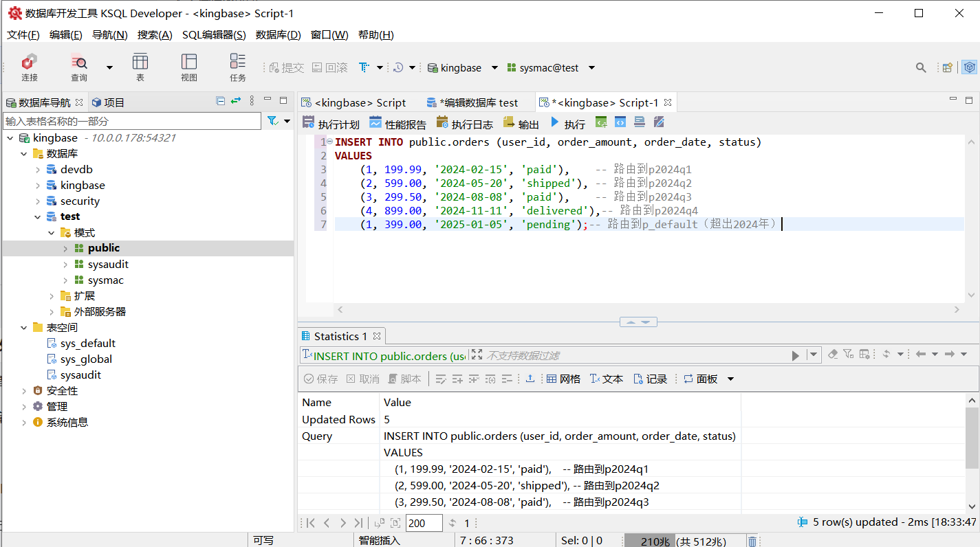Click the 连接 (Connect) toolbar icon
The height and width of the screenshot is (547, 980).
(30, 67)
